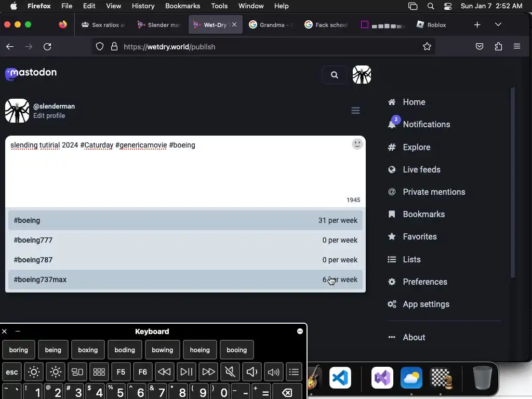Click the Mastodon logo
The height and width of the screenshot is (399, 532).
pos(31,73)
